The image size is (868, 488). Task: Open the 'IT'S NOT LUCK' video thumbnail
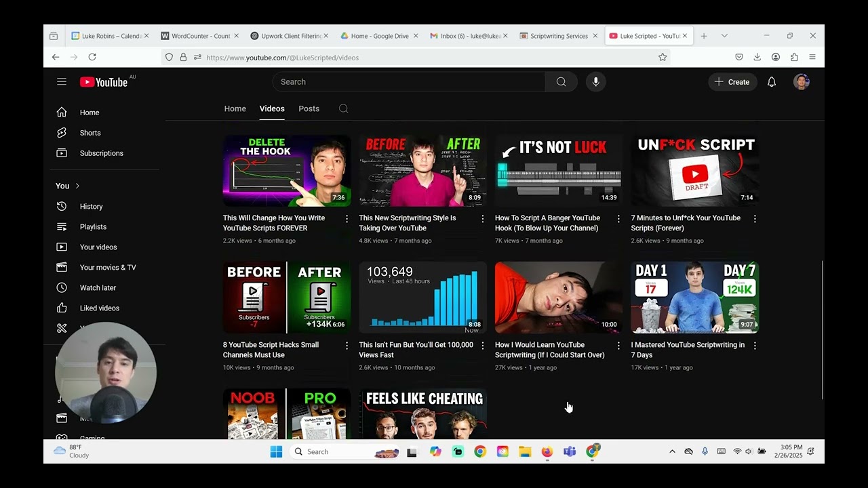tap(559, 170)
